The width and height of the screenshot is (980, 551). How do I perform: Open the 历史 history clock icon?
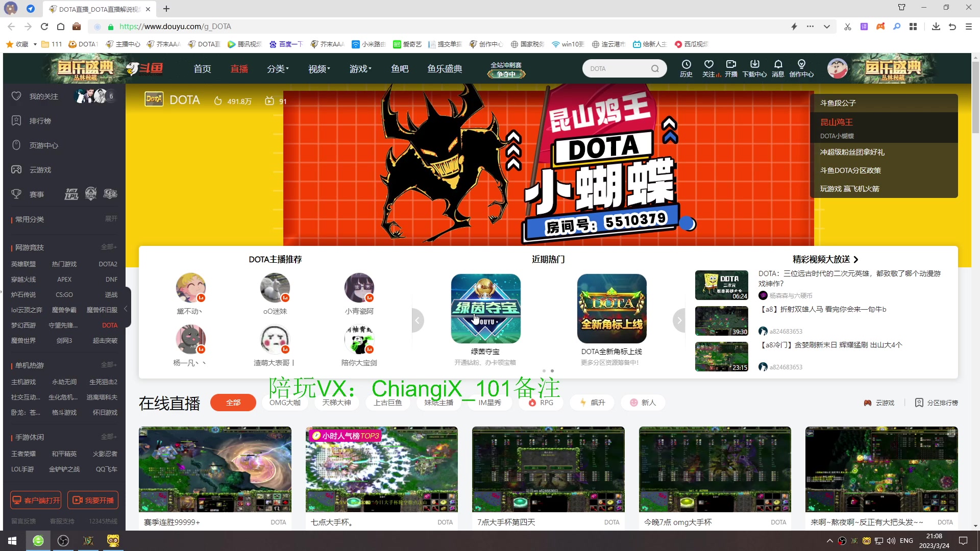686,68
